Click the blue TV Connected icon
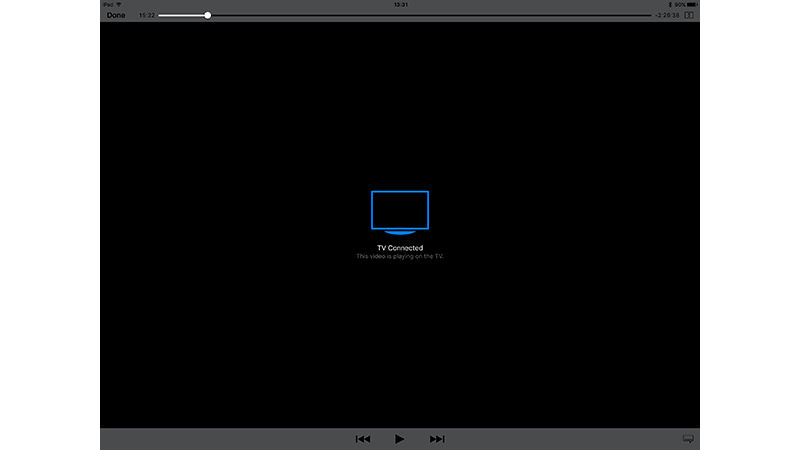This screenshot has width=800, height=450. point(400,213)
